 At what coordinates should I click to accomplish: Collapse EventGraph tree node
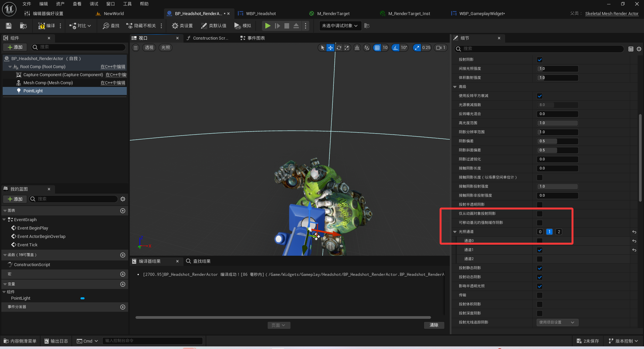click(x=4, y=220)
